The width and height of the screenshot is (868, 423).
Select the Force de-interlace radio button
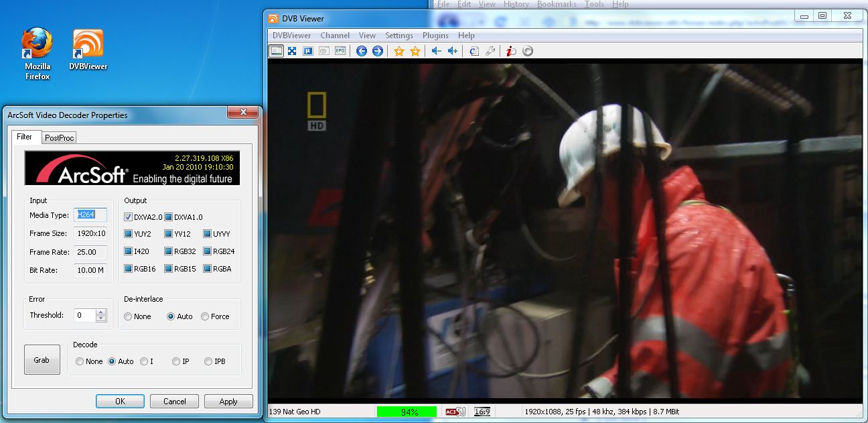click(205, 316)
